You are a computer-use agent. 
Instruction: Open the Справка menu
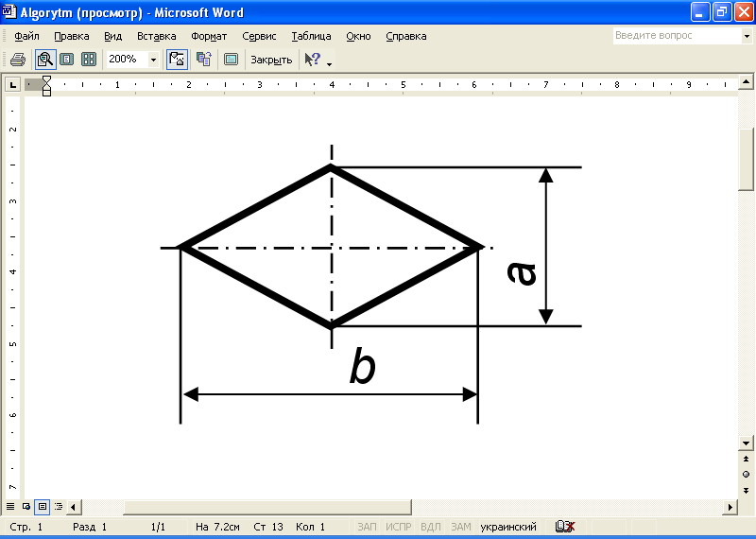(x=406, y=36)
